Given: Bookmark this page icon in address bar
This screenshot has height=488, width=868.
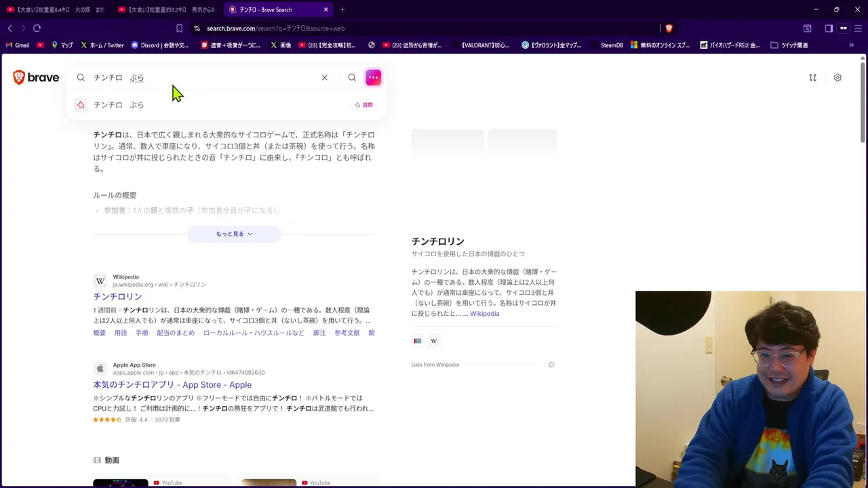Looking at the screenshot, I should (179, 28).
